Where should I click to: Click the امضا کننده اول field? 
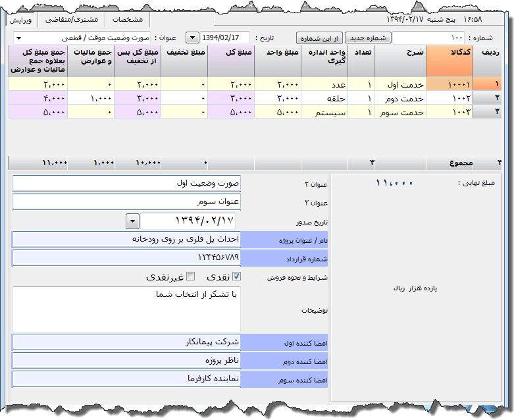(127, 342)
